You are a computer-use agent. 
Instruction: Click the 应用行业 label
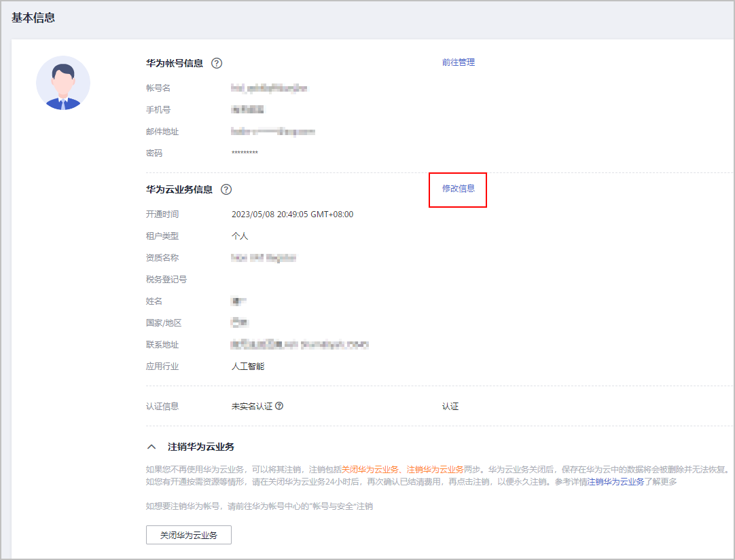pos(162,367)
